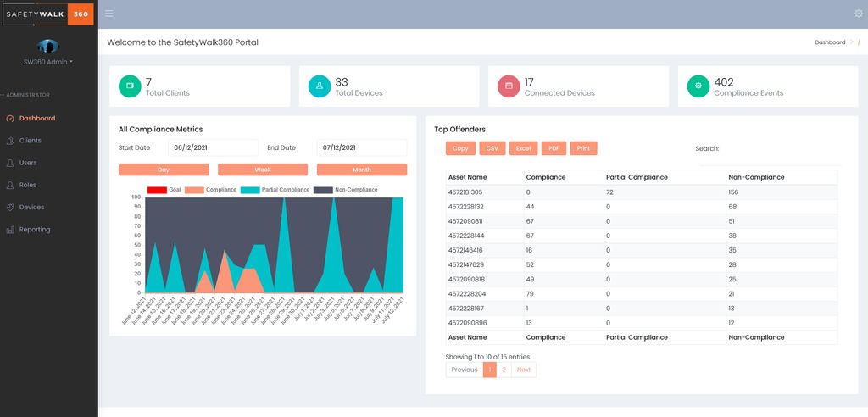The image size is (868, 417).
Task: Click the CSV export button
Action: tap(492, 148)
